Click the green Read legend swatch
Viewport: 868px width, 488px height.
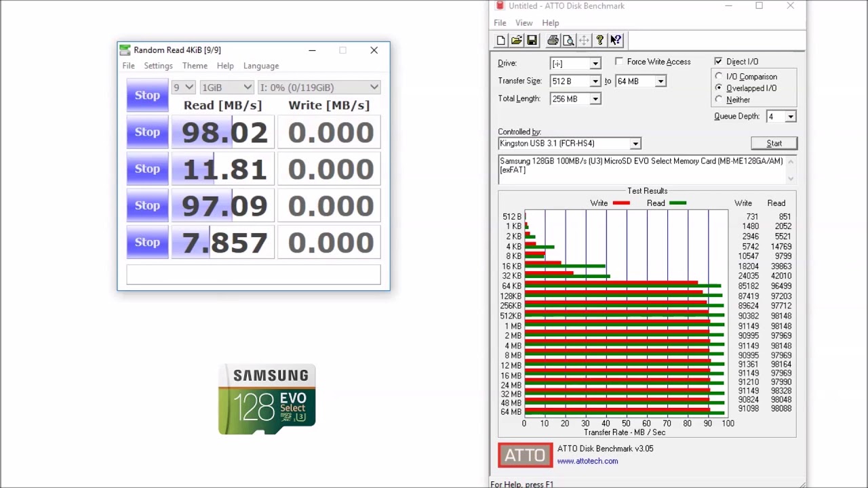677,203
